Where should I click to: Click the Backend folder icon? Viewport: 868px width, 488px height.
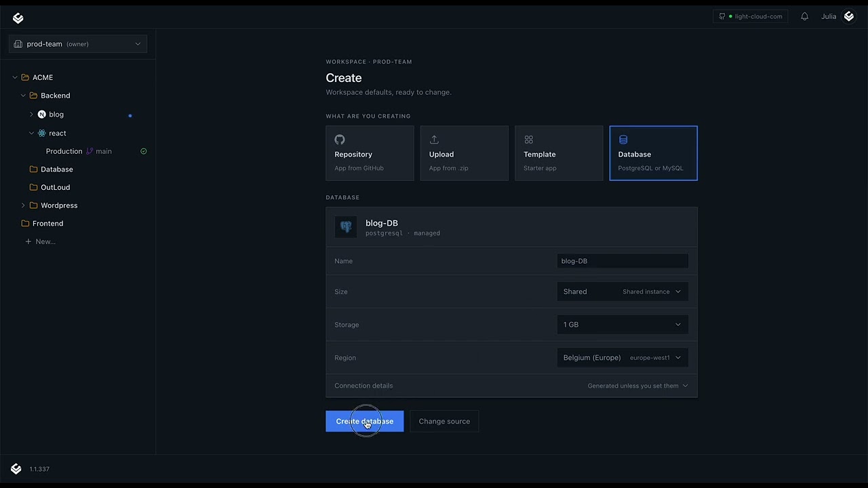(x=33, y=96)
